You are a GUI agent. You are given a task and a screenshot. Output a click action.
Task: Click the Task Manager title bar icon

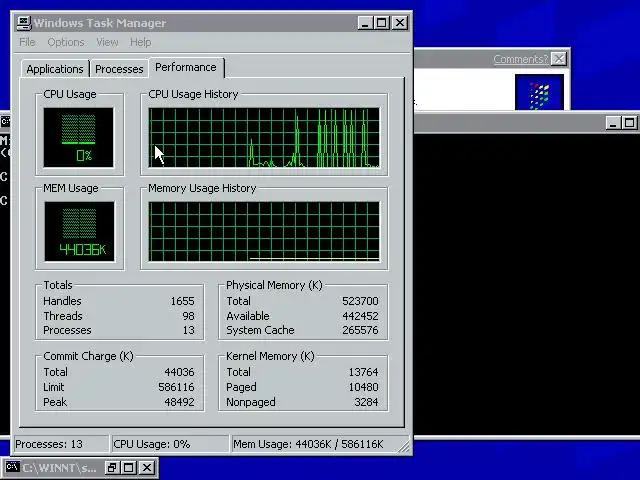(24, 23)
